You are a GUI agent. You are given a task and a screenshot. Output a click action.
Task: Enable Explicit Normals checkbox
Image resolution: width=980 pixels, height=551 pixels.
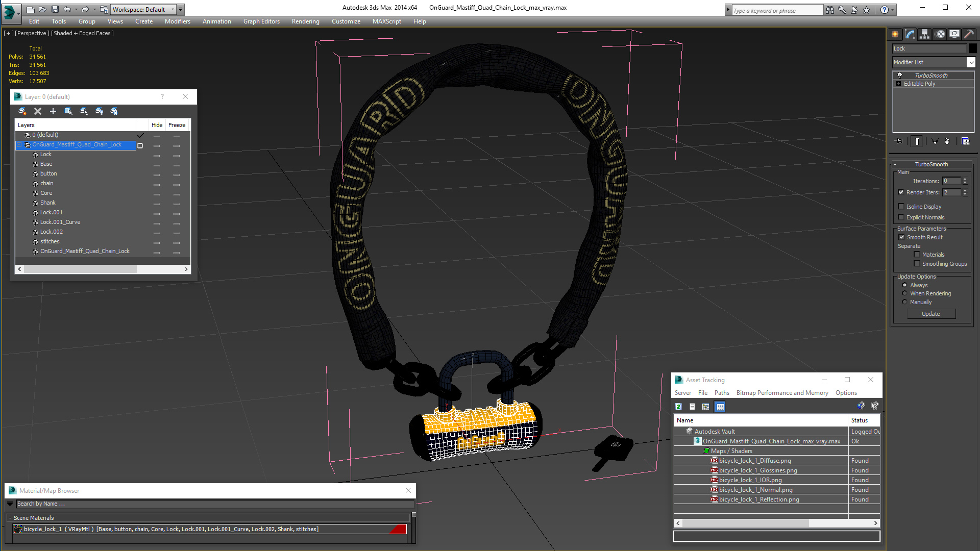pyautogui.click(x=901, y=217)
